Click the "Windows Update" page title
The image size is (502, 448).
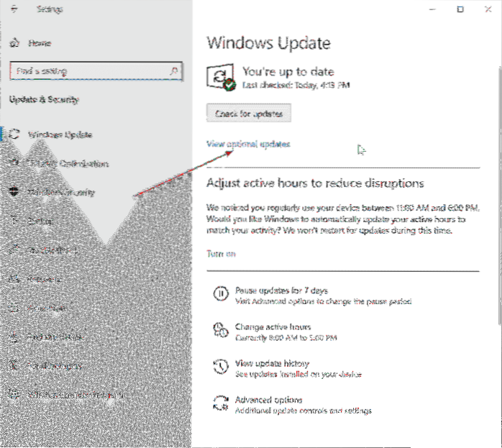tap(268, 43)
